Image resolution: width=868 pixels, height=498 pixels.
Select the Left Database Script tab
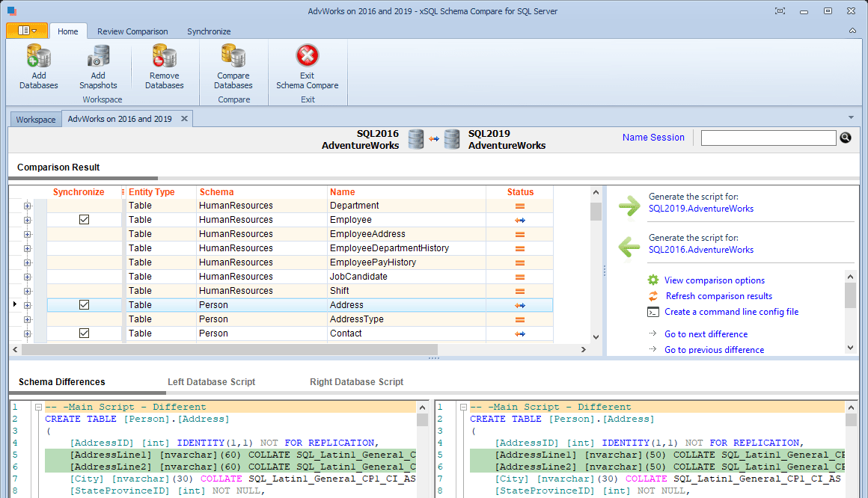[212, 382]
